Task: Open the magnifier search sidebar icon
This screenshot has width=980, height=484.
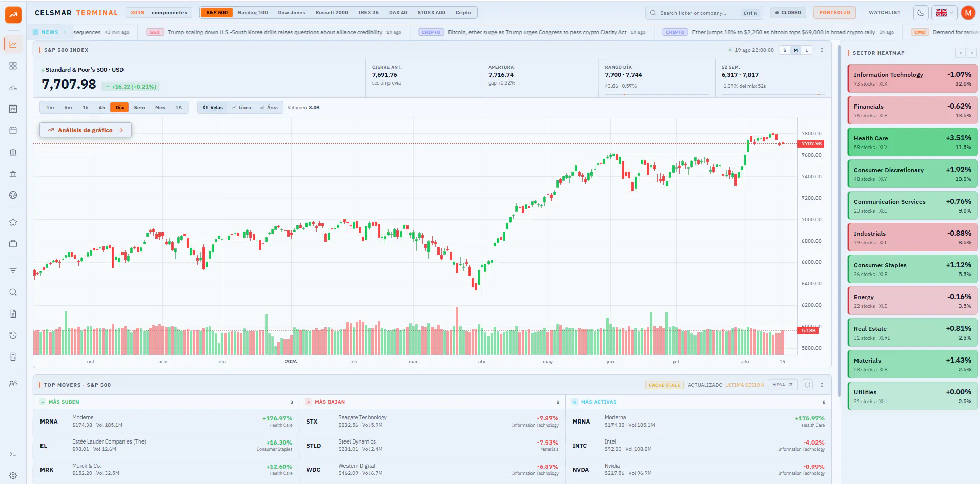Action: (13, 292)
